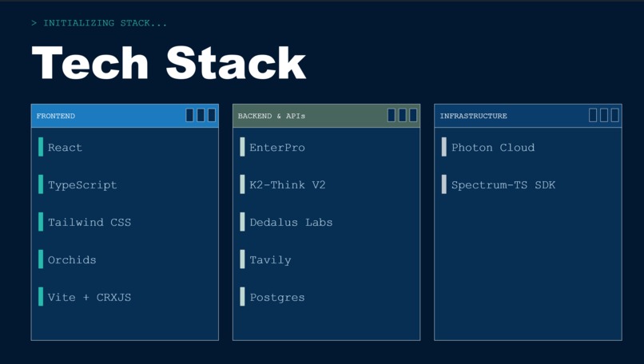Select Orchids in the Frontend list
The image size is (644, 364).
(x=72, y=259)
